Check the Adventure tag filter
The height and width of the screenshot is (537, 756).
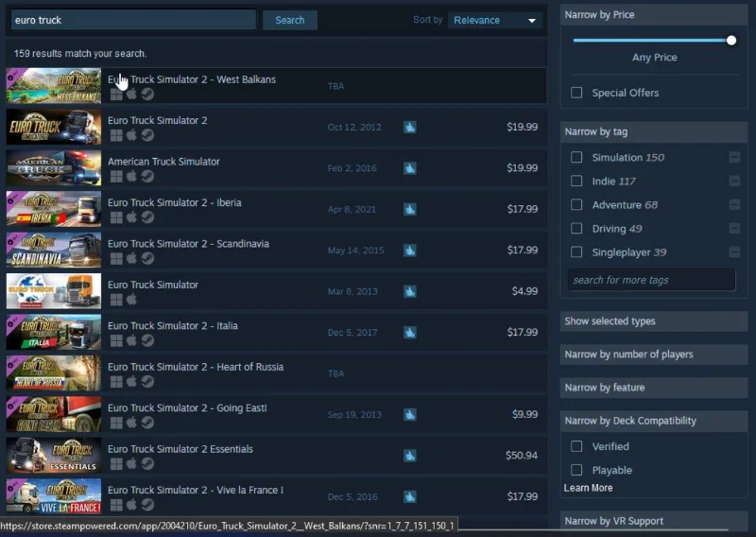point(576,204)
